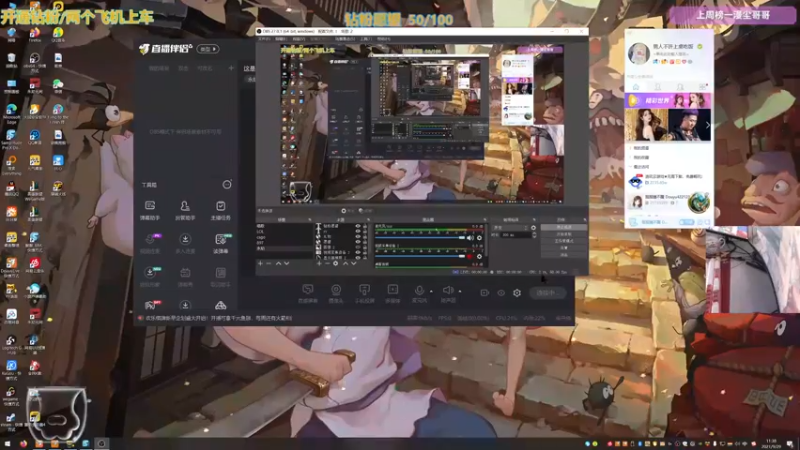Toggle lock on the top OBS source
Image resolution: width=800 pixels, height=450 pixels.
(364, 226)
